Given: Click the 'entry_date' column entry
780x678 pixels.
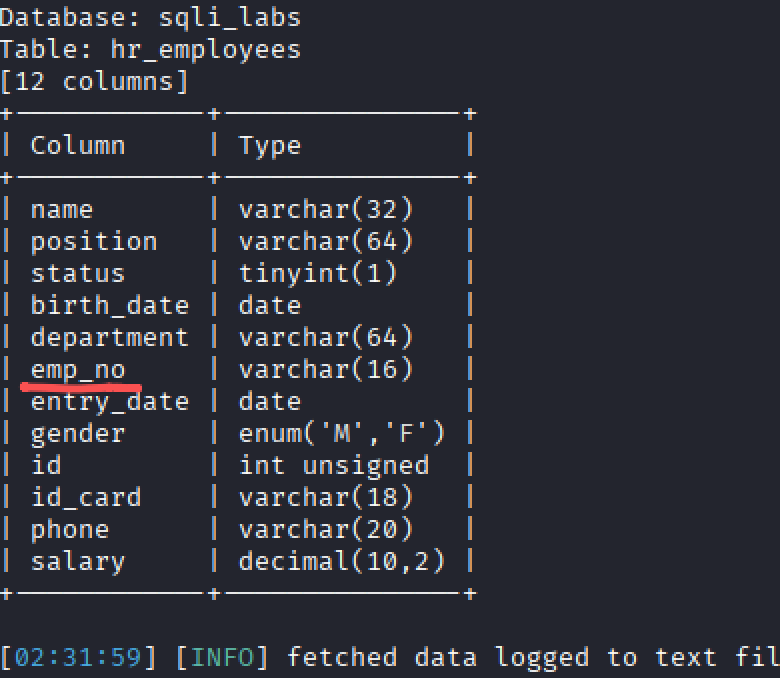Looking at the screenshot, I should (x=110, y=401).
